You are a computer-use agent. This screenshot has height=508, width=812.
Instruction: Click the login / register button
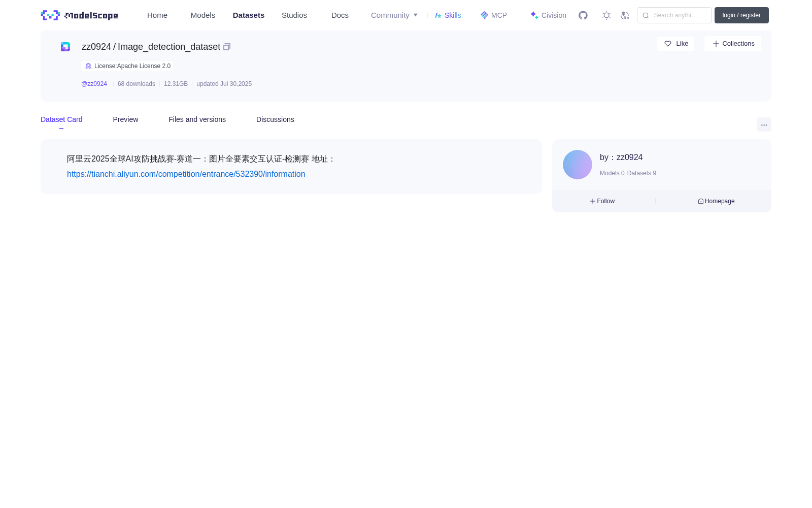741,15
